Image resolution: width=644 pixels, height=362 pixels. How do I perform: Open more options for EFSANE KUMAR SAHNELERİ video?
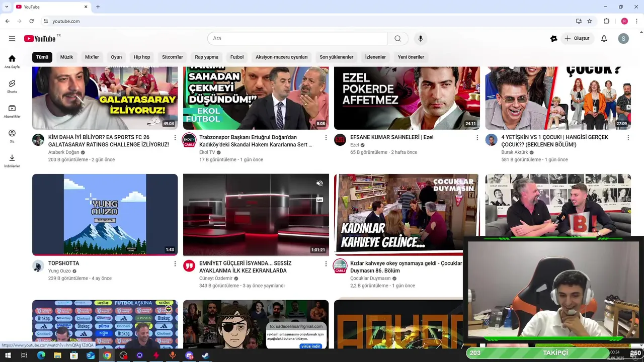pyautogui.click(x=477, y=138)
